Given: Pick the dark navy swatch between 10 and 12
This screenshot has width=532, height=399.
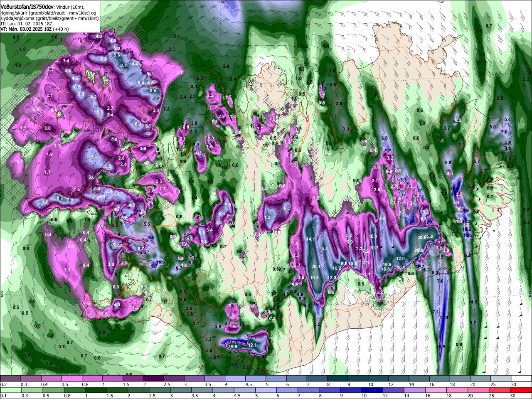Looking at the screenshot, I should [372, 390].
